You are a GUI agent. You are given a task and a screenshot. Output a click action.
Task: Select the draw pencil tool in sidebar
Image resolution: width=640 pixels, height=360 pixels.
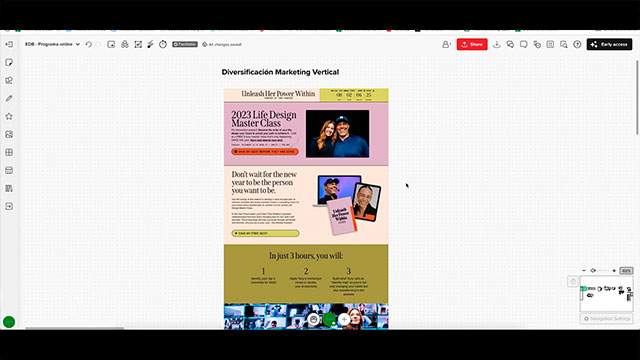[9, 98]
